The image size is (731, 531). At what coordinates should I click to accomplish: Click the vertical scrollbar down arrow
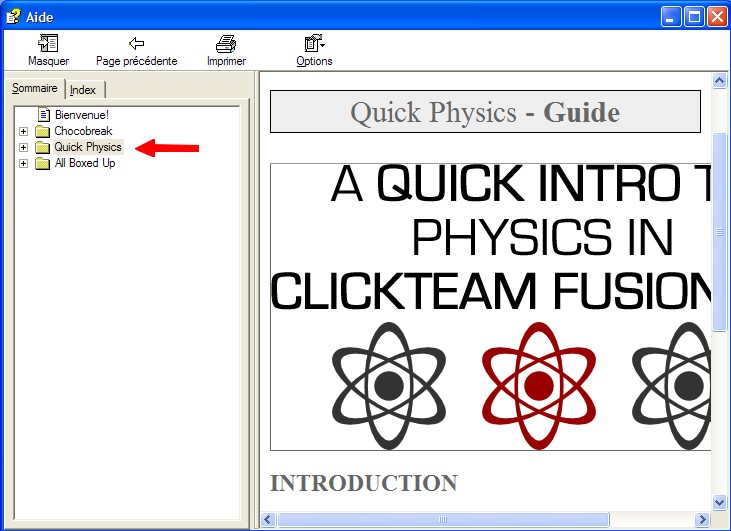pyautogui.click(x=719, y=502)
